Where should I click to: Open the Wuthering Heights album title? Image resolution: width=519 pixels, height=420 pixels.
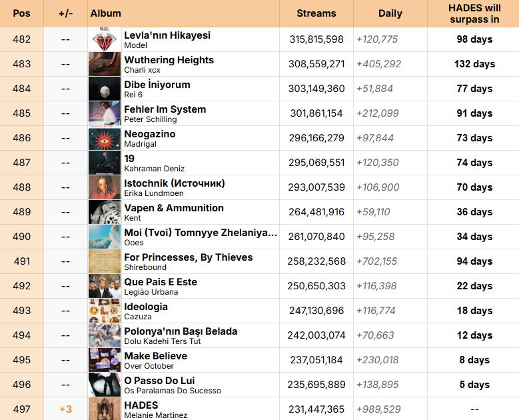(x=169, y=60)
